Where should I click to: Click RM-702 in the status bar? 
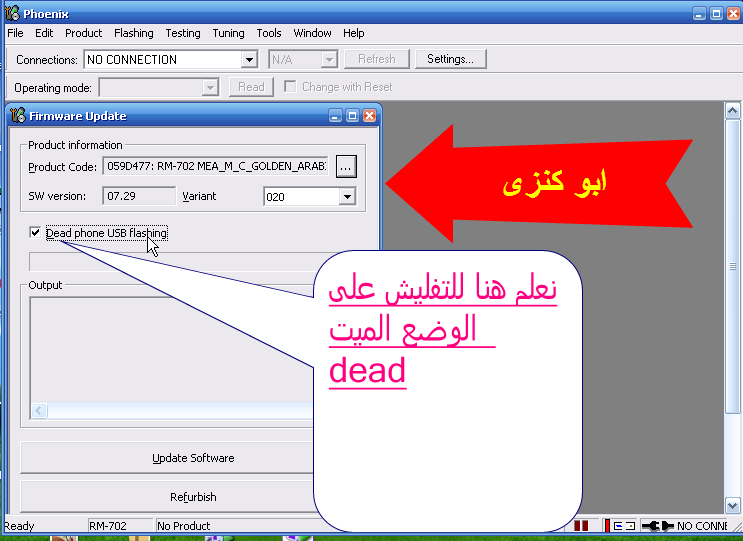(108, 526)
